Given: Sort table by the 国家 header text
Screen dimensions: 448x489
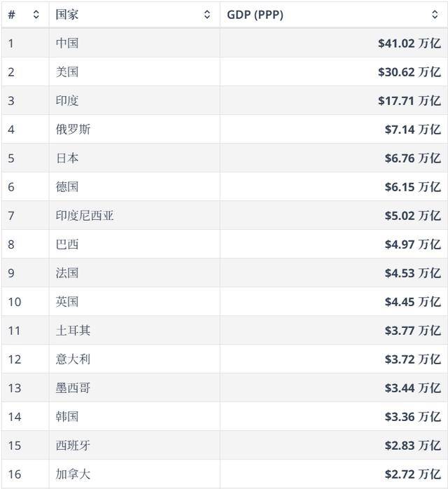Looking at the screenshot, I should 67,15.
